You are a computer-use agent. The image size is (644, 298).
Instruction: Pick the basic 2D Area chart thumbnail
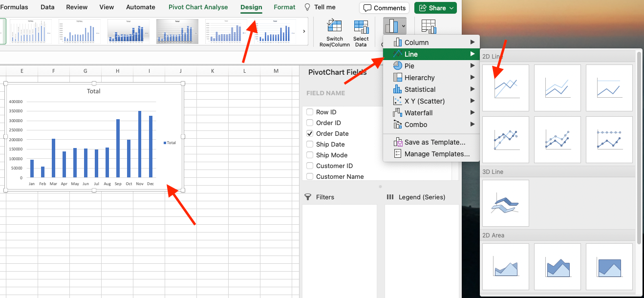pyautogui.click(x=506, y=267)
